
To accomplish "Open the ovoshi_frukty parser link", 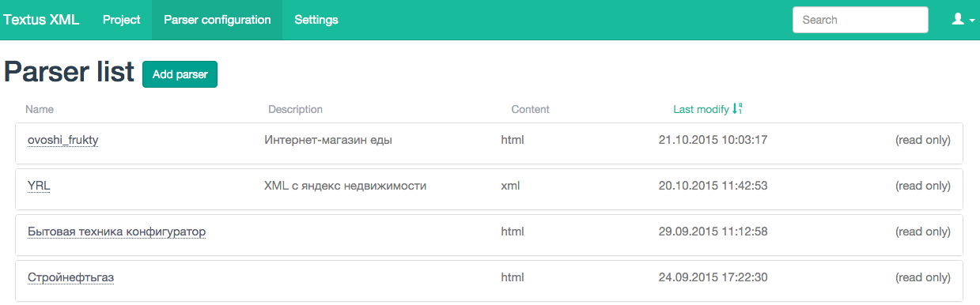I will tap(62, 140).
